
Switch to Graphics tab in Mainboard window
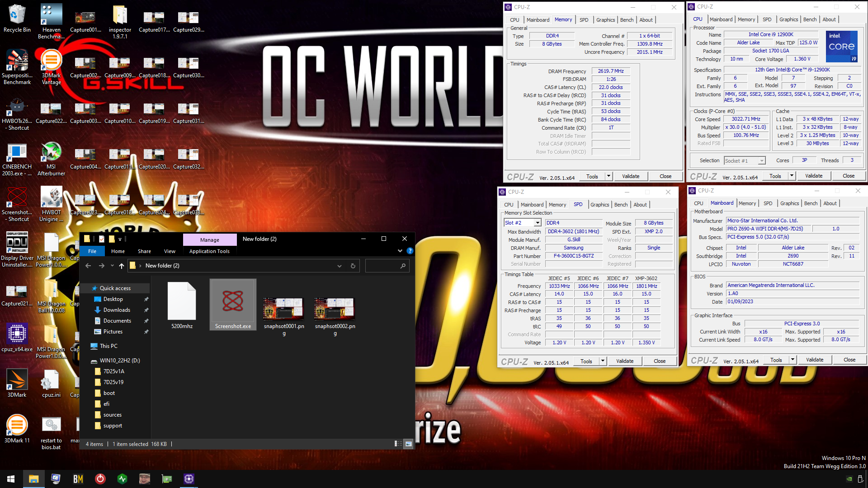click(x=789, y=203)
